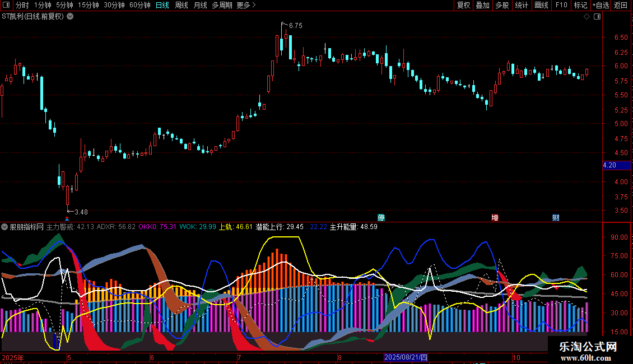Open F10 company info
The image size is (633, 364).
561,5
